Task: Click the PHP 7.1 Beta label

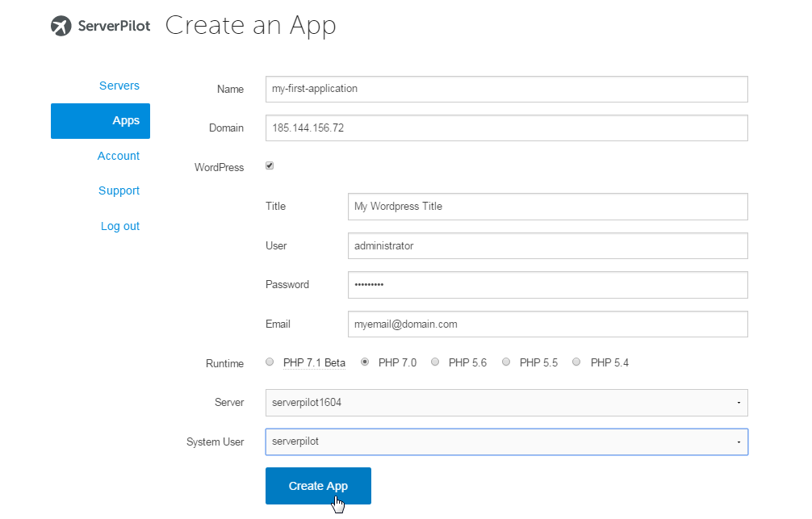Action: click(314, 362)
